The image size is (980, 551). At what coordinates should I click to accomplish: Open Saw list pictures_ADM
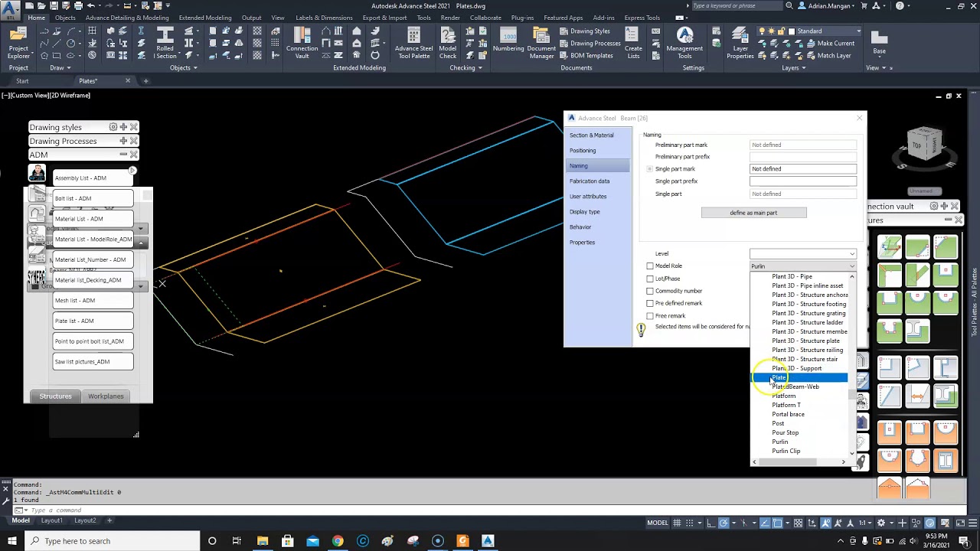(x=93, y=362)
